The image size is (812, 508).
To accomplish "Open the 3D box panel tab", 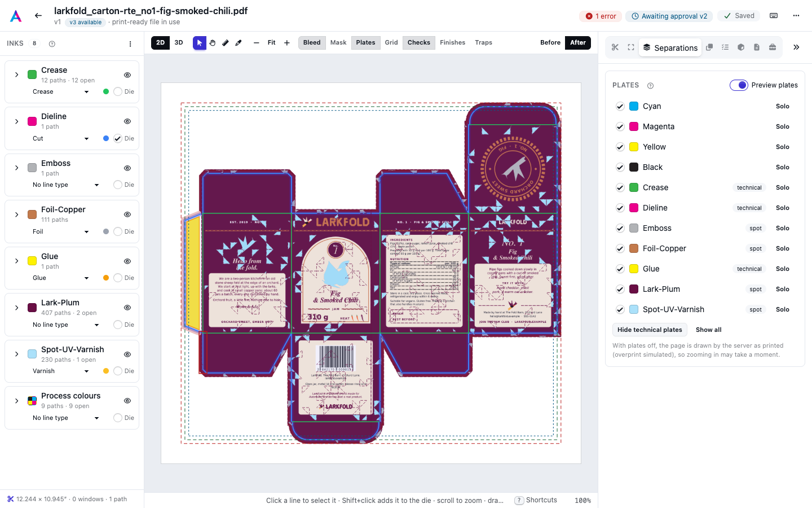I will (x=741, y=47).
